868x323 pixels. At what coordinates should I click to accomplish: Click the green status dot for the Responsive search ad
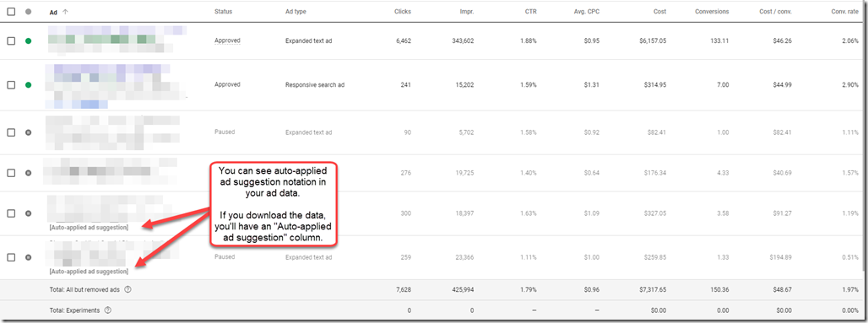point(28,85)
